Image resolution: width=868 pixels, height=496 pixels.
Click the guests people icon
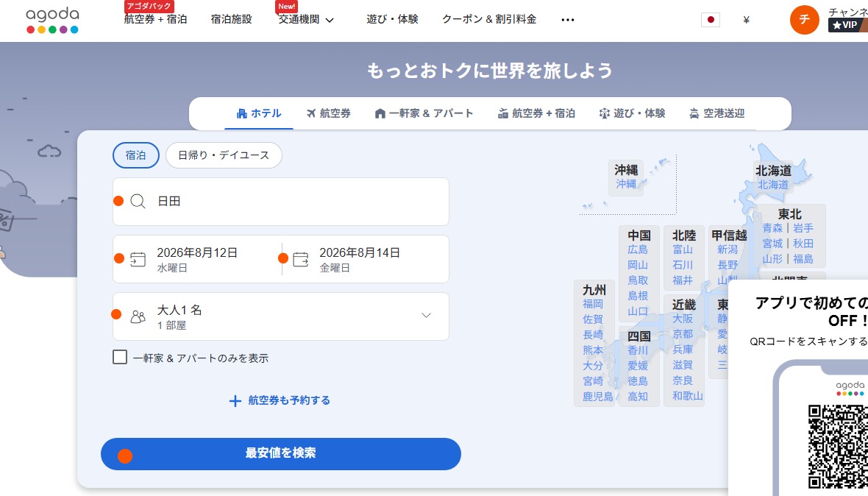click(138, 316)
